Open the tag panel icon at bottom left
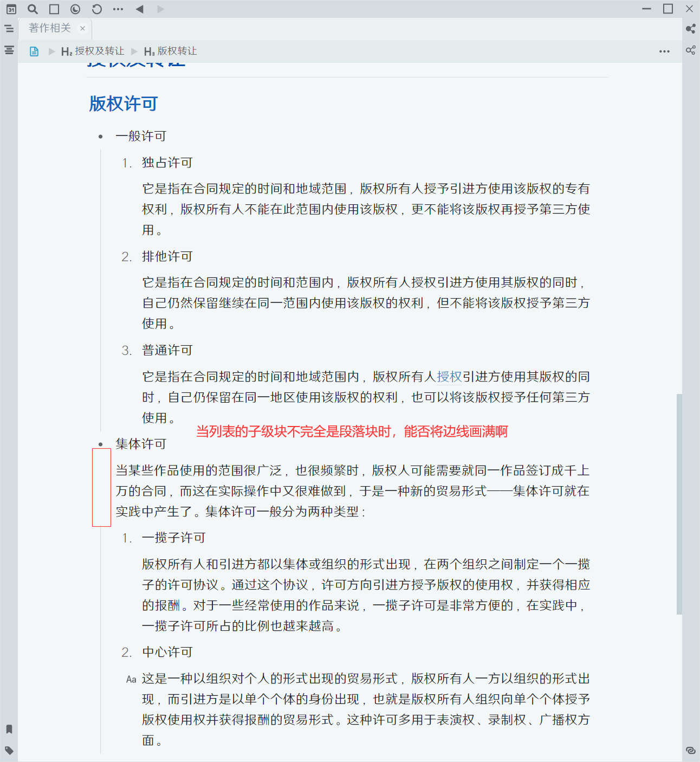 tap(8, 751)
